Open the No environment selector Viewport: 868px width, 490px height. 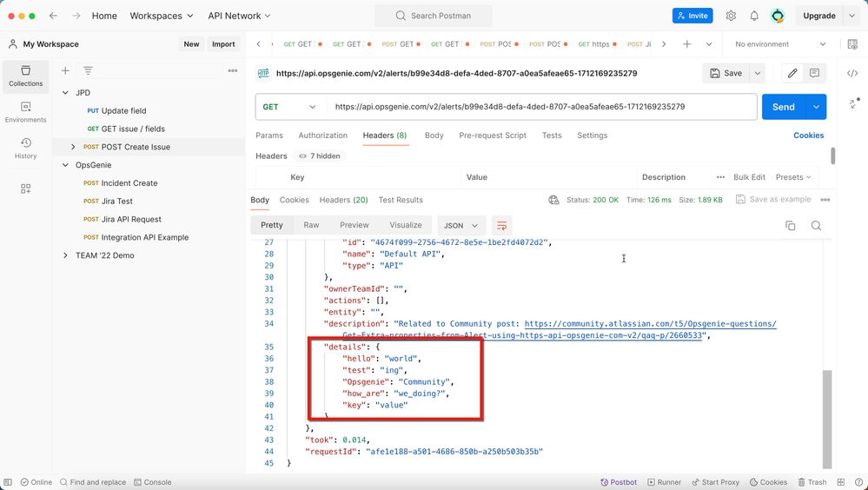click(780, 44)
